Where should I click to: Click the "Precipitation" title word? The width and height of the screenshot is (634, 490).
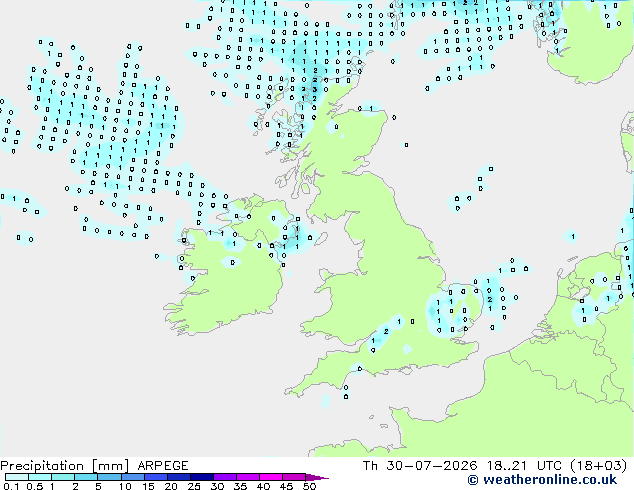(x=42, y=466)
